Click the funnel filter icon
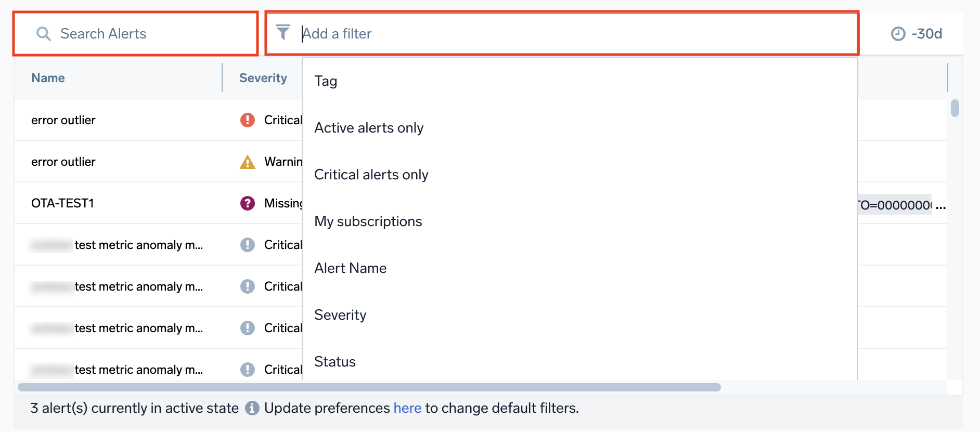The image size is (980, 432). 283,32
